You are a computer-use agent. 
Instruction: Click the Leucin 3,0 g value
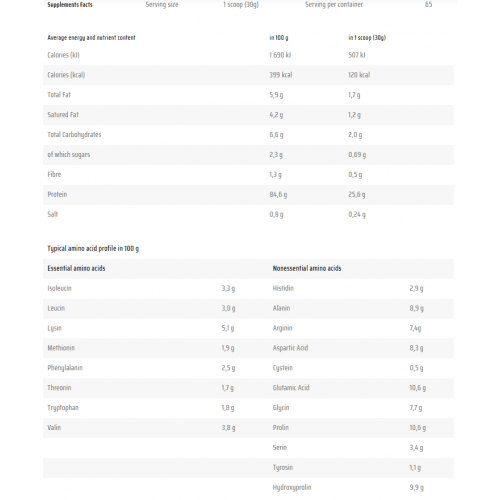(228, 308)
